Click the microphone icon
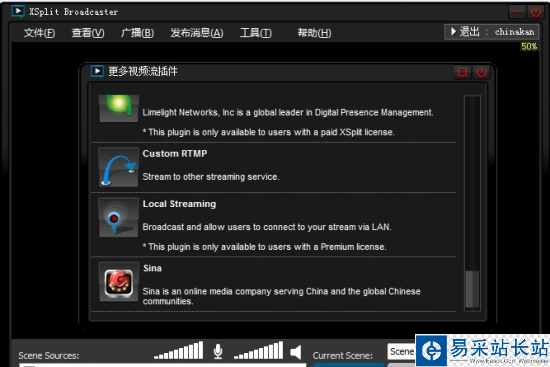 point(218,352)
